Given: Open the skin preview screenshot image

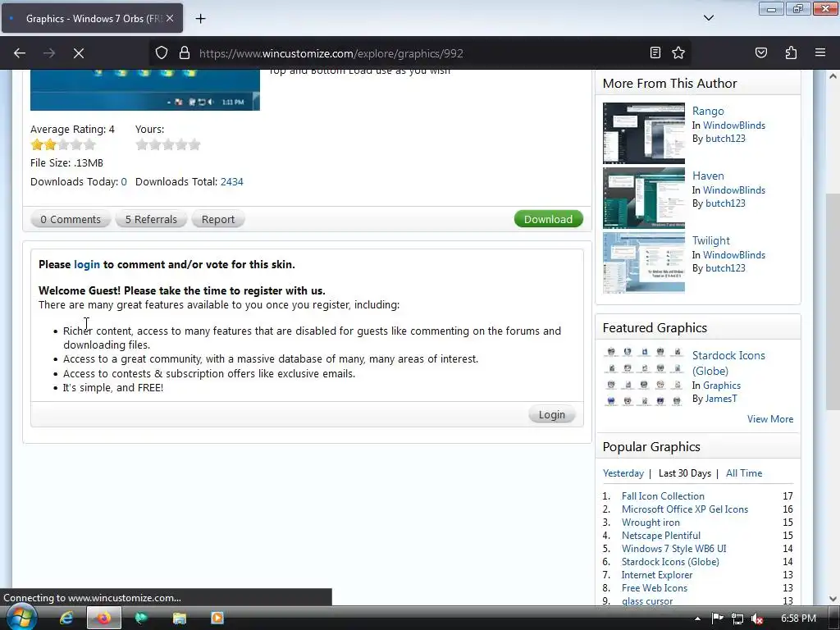Looking at the screenshot, I should click(x=144, y=90).
